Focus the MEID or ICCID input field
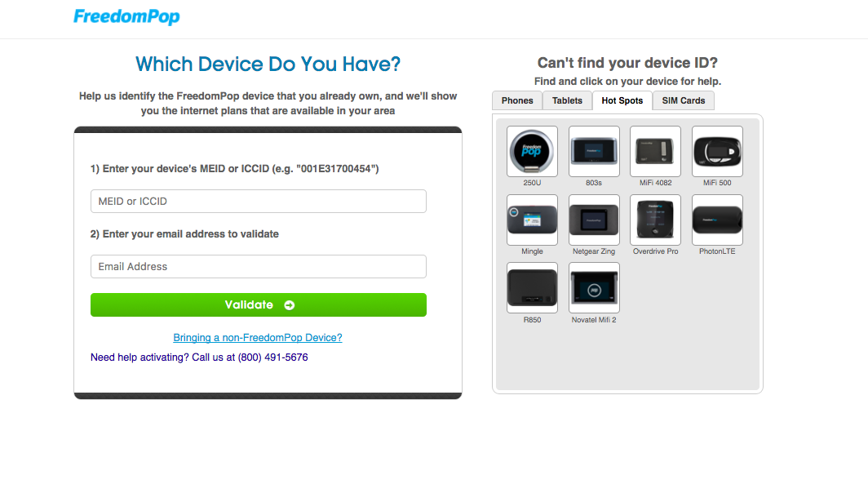The width and height of the screenshot is (868, 493). coord(259,201)
